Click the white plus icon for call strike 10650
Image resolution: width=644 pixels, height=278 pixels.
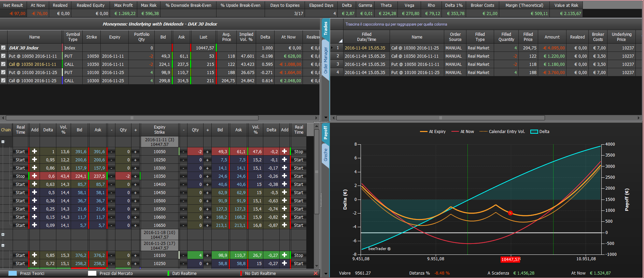click(x=34, y=225)
